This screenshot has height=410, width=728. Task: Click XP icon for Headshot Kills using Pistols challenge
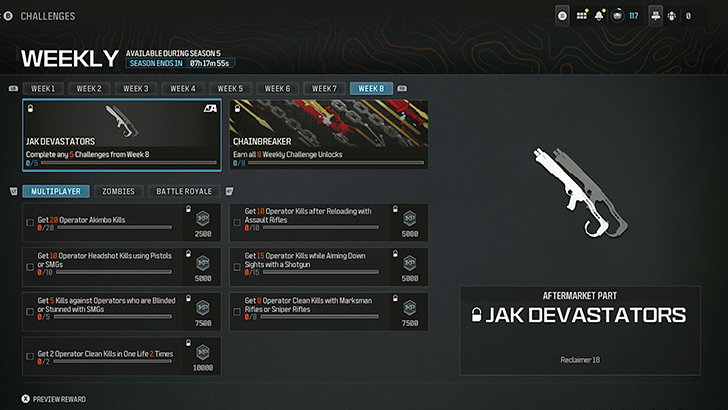pyautogui.click(x=203, y=263)
